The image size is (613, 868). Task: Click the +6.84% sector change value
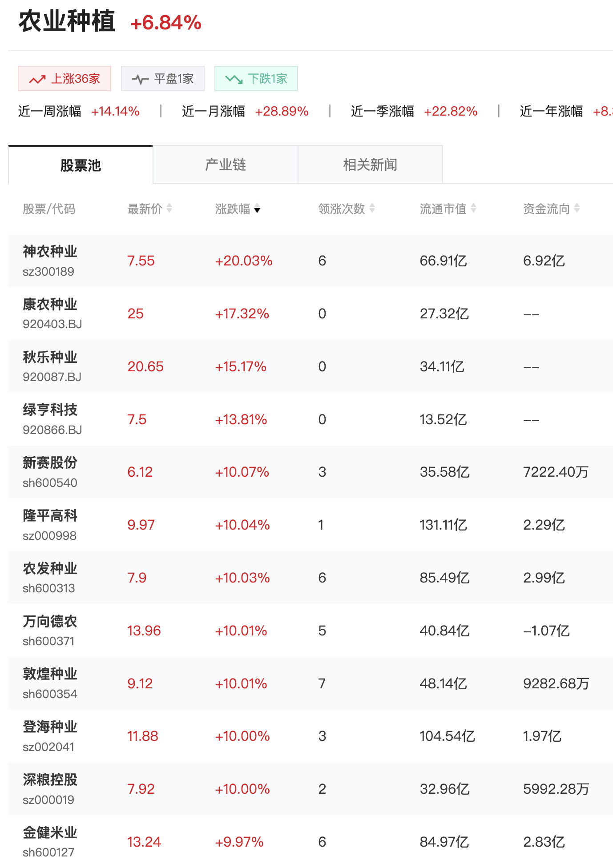click(x=166, y=23)
